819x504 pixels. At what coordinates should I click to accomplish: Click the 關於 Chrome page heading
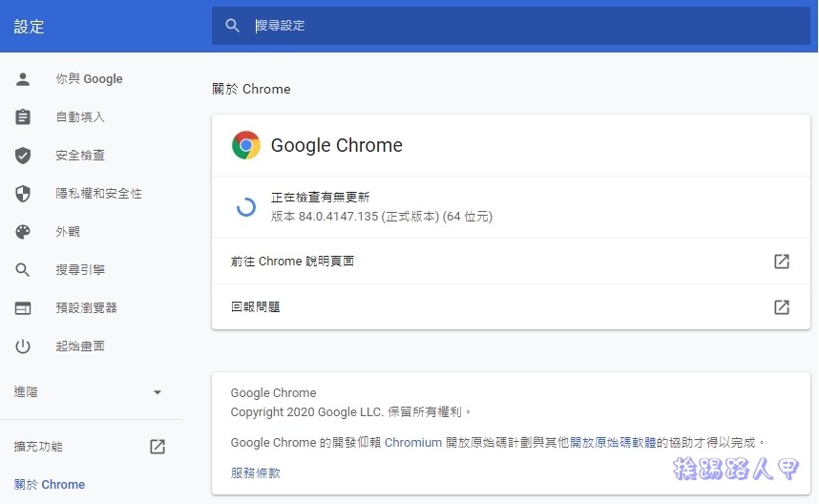coord(251,89)
